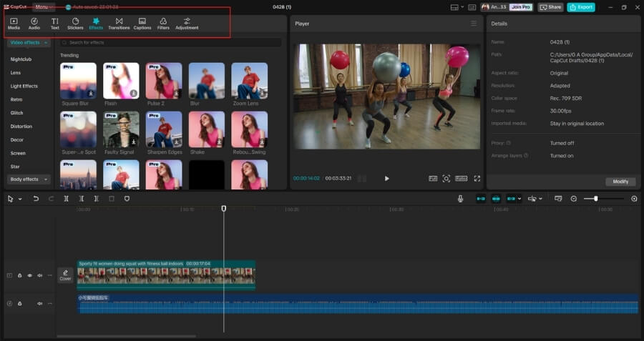The height and width of the screenshot is (341, 644).
Task: Undo the last action
Action: pyautogui.click(x=36, y=199)
